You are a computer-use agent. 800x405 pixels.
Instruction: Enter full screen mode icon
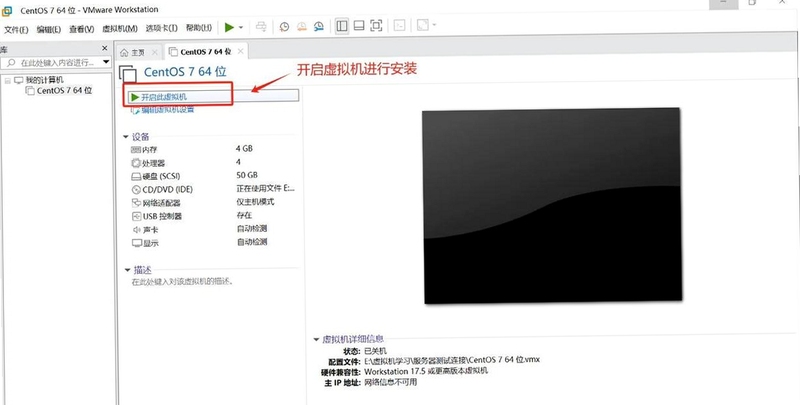tap(376, 26)
